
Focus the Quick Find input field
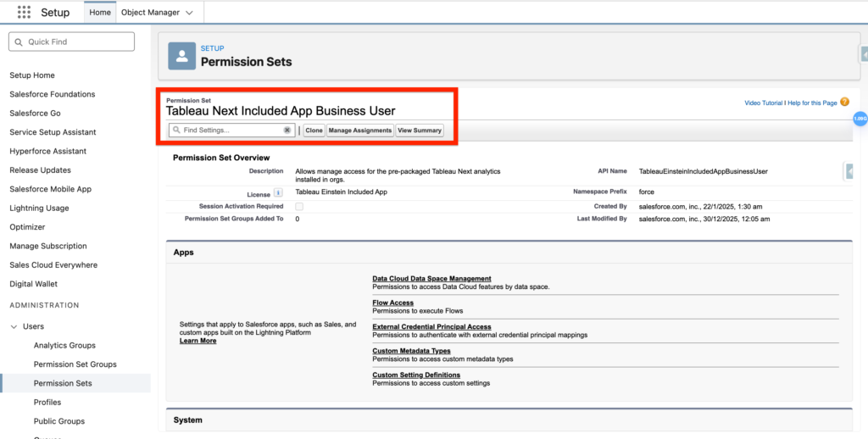(78, 42)
